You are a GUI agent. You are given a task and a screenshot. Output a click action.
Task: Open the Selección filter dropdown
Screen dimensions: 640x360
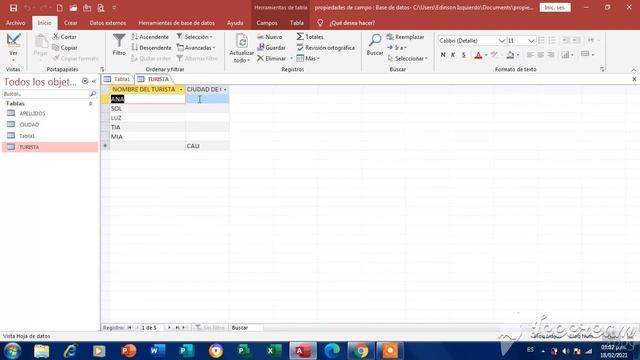coord(195,37)
